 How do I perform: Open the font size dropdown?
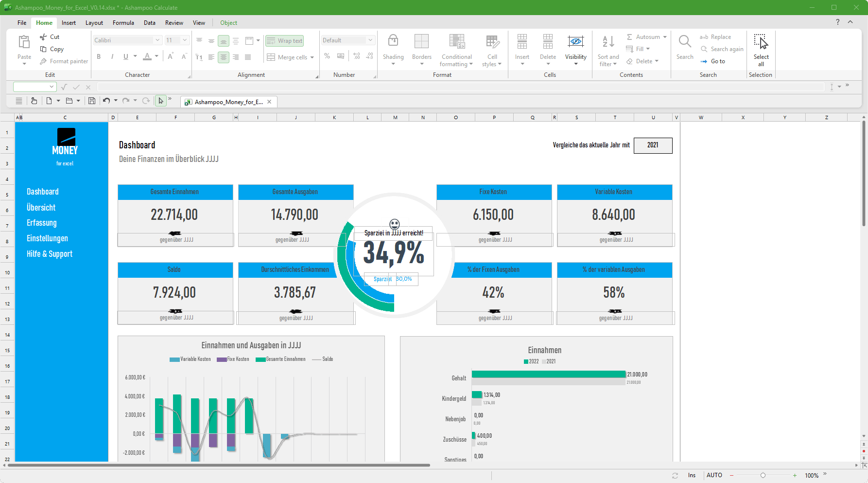(185, 40)
